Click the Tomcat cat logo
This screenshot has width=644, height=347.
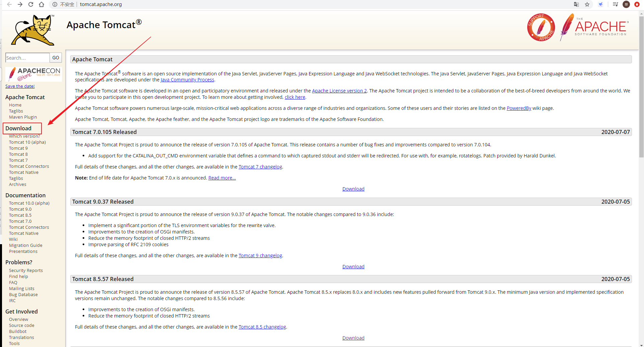pos(33,30)
